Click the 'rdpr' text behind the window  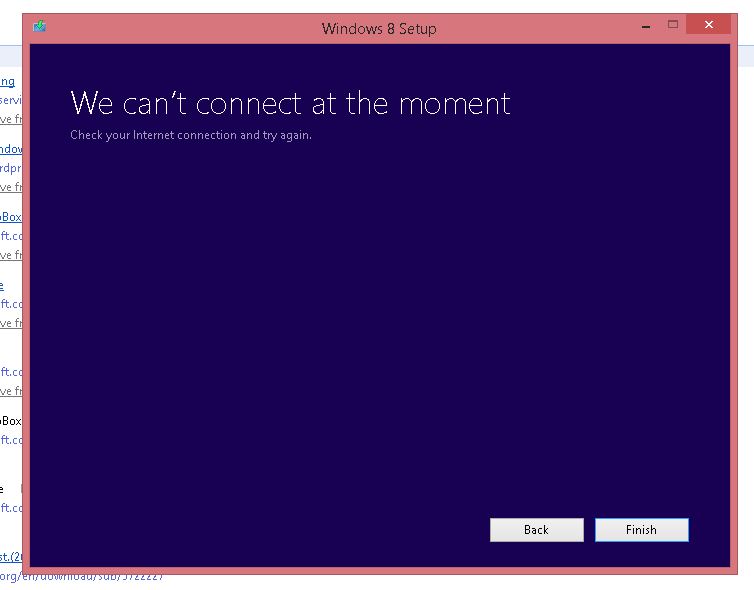pyautogui.click(x=11, y=168)
